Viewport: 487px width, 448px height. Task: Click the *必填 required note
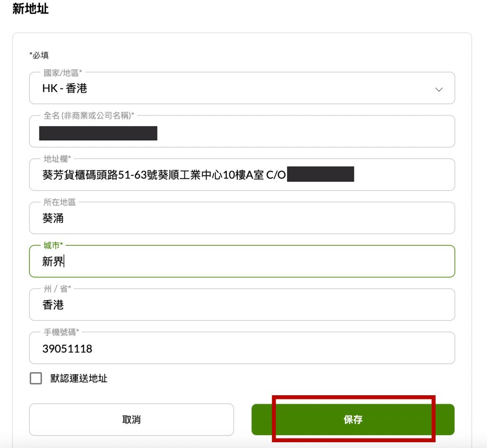(x=39, y=55)
